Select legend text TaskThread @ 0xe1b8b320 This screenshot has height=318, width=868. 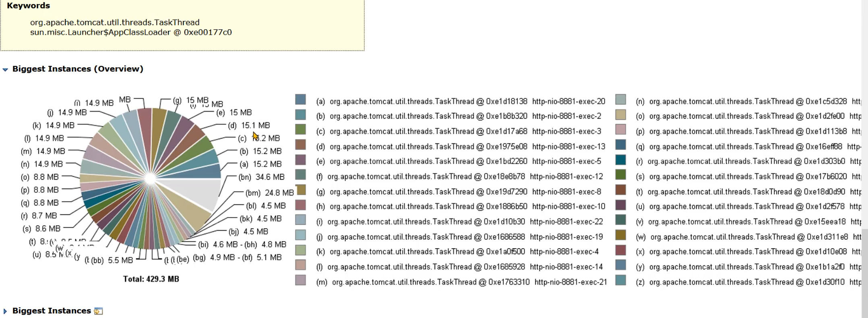481,116
